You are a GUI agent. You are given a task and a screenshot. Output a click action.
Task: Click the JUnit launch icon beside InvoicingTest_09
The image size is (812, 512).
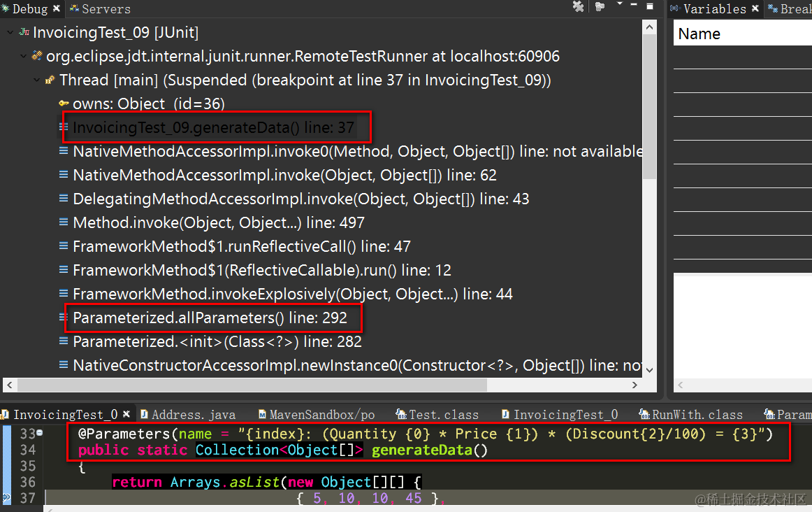[x=24, y=32]
